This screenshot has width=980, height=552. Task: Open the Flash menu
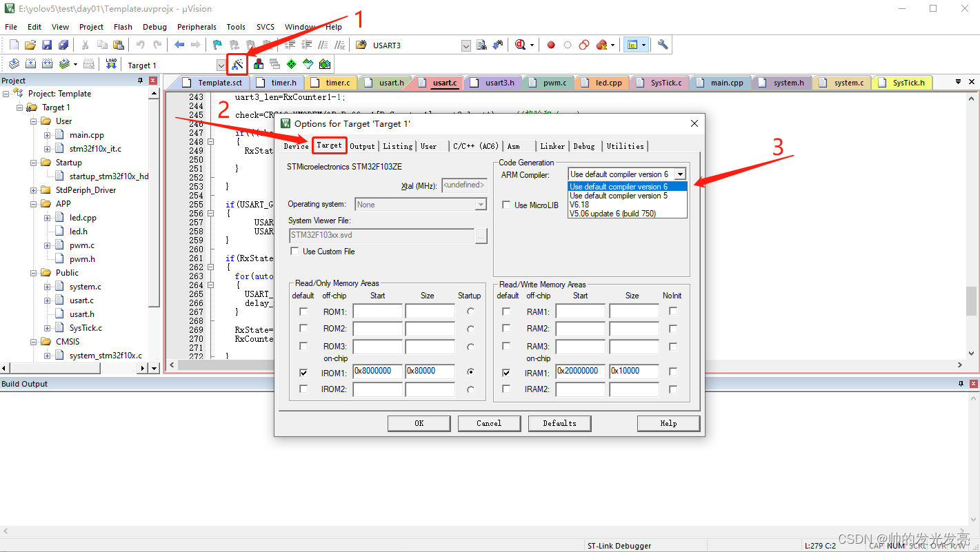click(123, 27)
